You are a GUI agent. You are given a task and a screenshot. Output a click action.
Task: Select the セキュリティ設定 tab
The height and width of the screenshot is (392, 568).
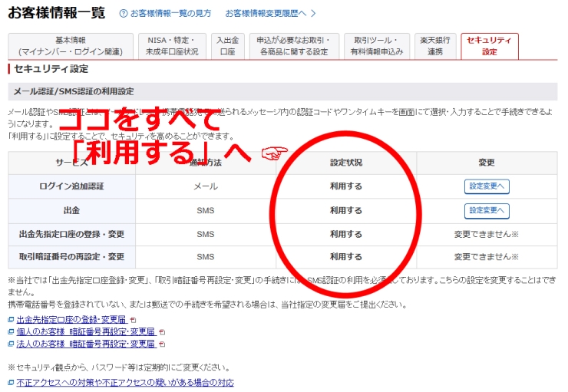coord(490,46)
